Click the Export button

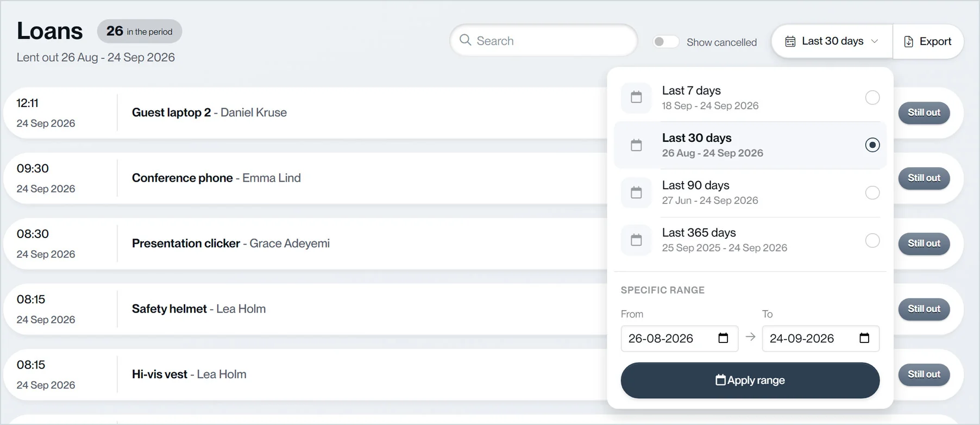928,41
